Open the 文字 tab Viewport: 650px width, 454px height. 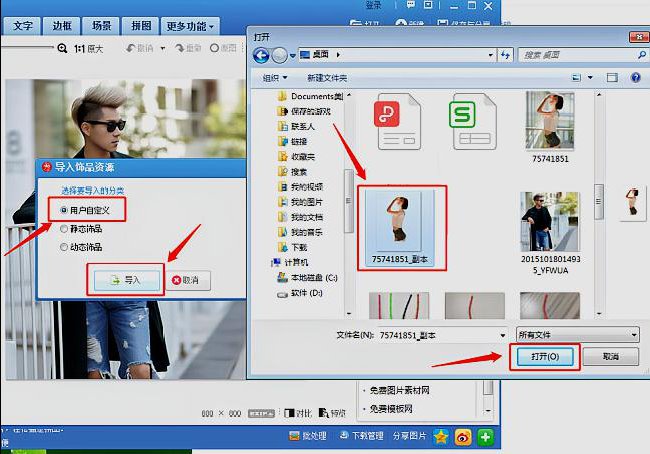22,26
